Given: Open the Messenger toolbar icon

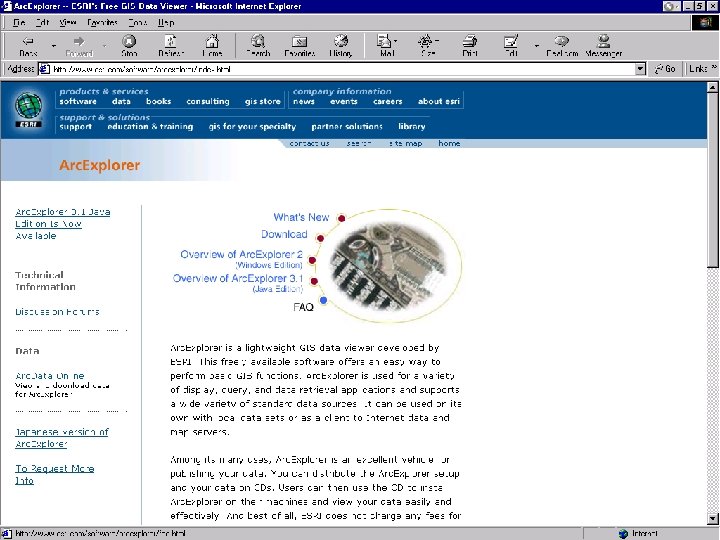Looking at the screenshot, I should 603,41.
